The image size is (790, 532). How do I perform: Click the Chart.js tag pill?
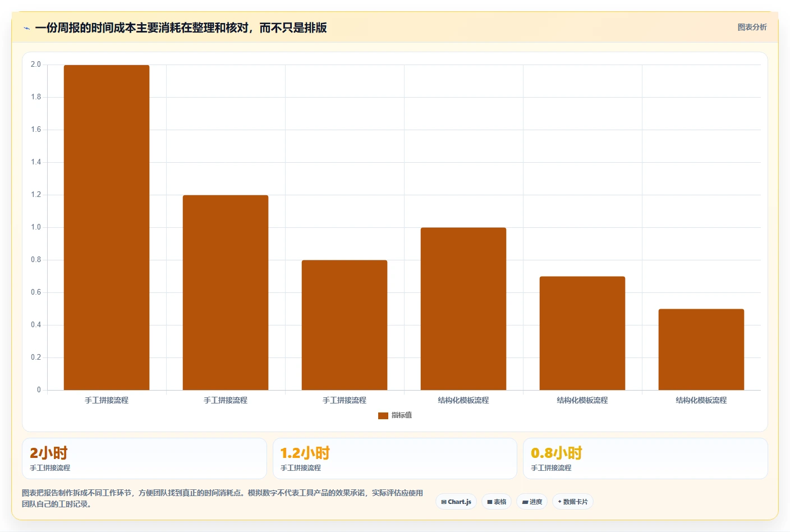point(456,502)
